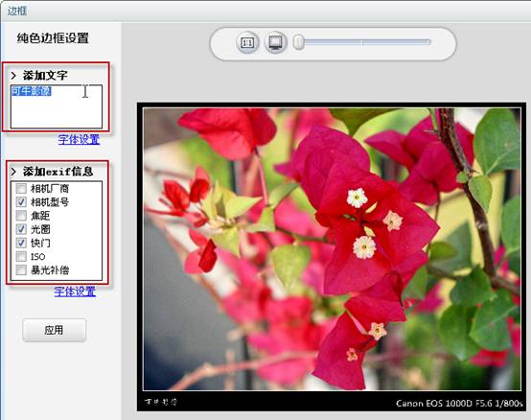Screen dimensions: 531x420
Task: Click the zoom slider handle
Action: 299,42
